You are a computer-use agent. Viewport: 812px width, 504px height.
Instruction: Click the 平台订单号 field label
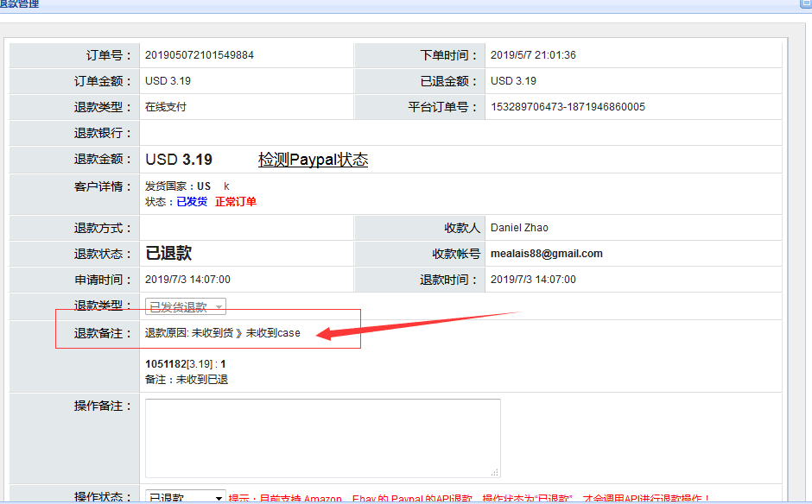[442, 107]
